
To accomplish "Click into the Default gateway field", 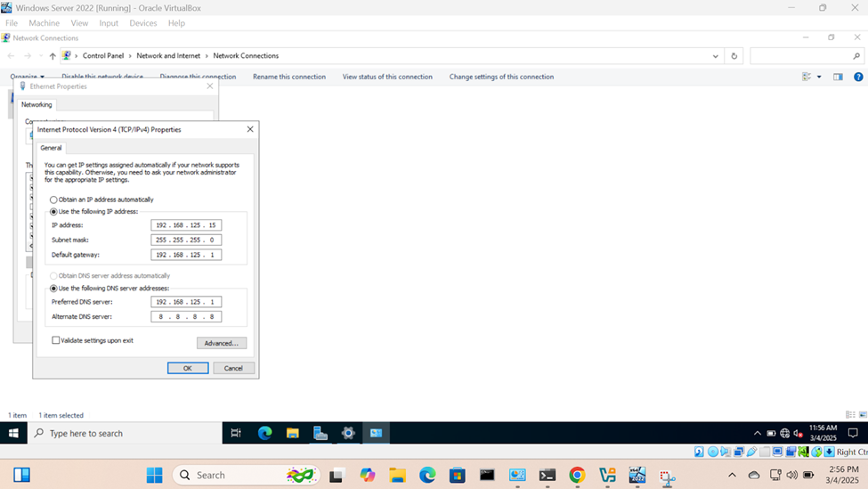I will pyautogui.click(x=186, y=255).
